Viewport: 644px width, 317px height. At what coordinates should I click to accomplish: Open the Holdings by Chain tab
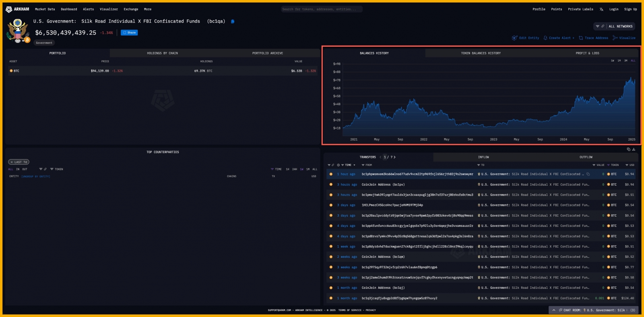pyautogui.click(x=162, y=53)
